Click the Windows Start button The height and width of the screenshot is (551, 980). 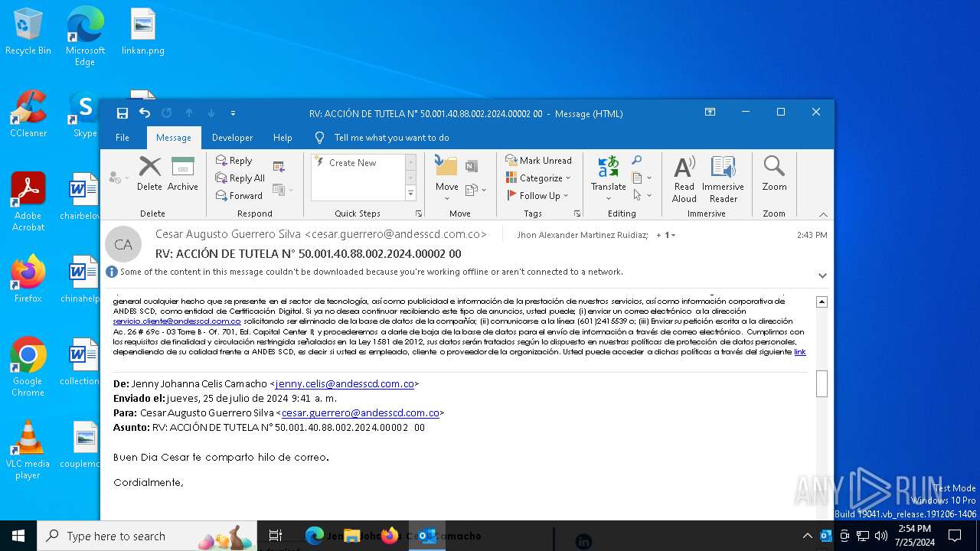[x=18, y=536]
